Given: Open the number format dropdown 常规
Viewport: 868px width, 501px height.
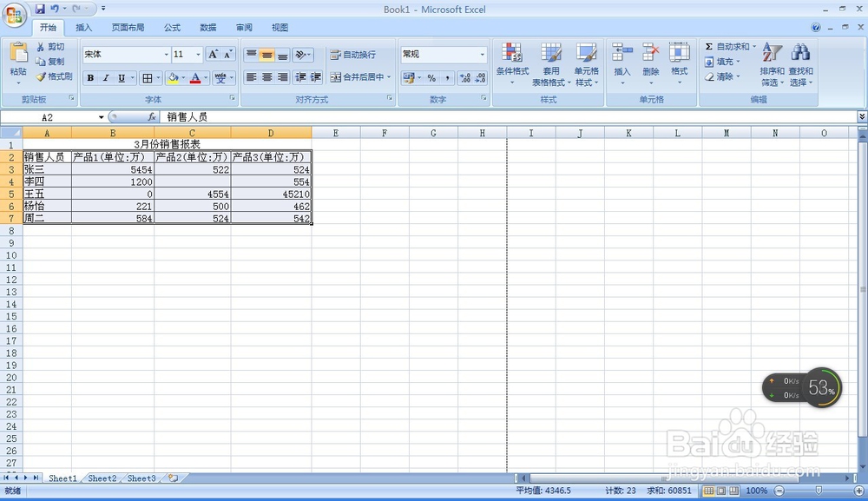Looking at the screenshot, I should (x=482, y=54).
